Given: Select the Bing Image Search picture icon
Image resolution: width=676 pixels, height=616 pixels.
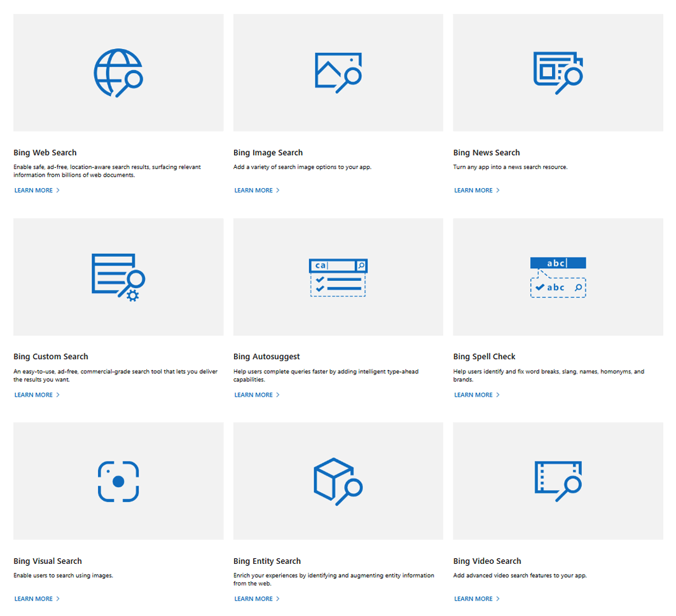Looking at the screenshot, I should [338, 72].
